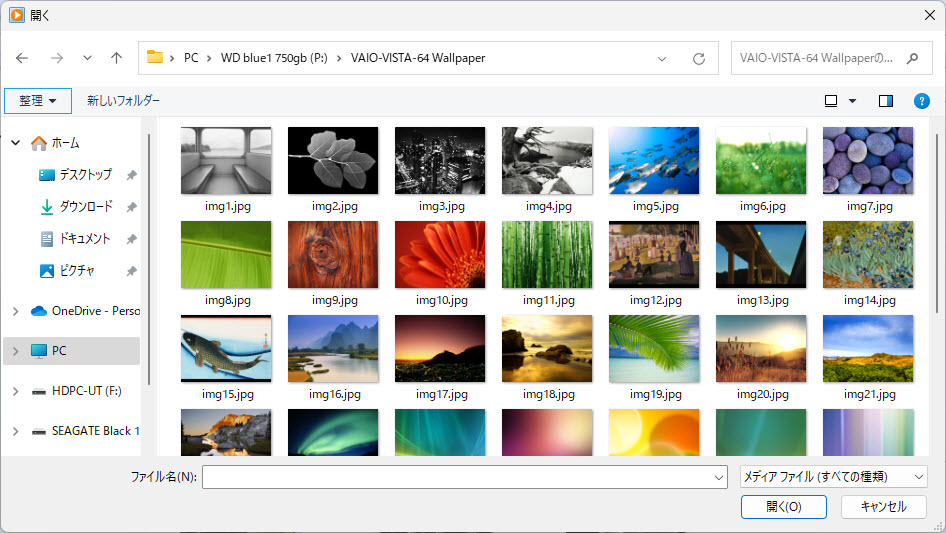
Task: Open the メディア ファイル file type dropdown
Action: click(832, 477)
